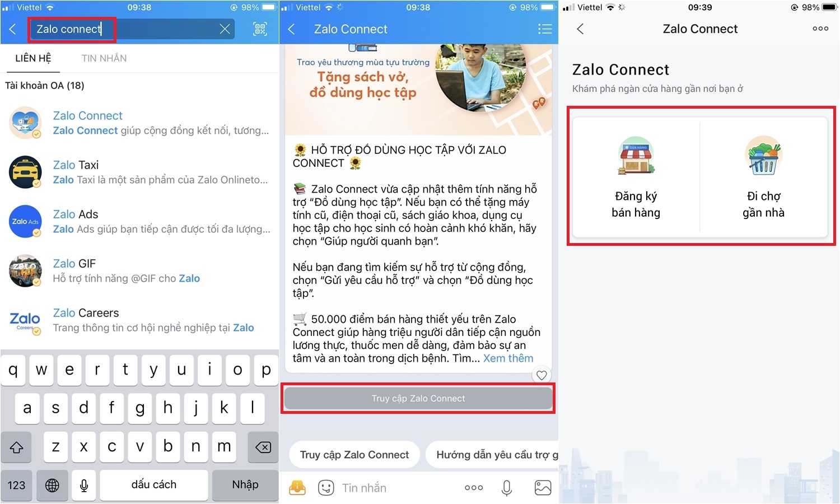840x504 pixels.
Task: Tap the backspace key on the keyboard
Action: coord(263,446)
